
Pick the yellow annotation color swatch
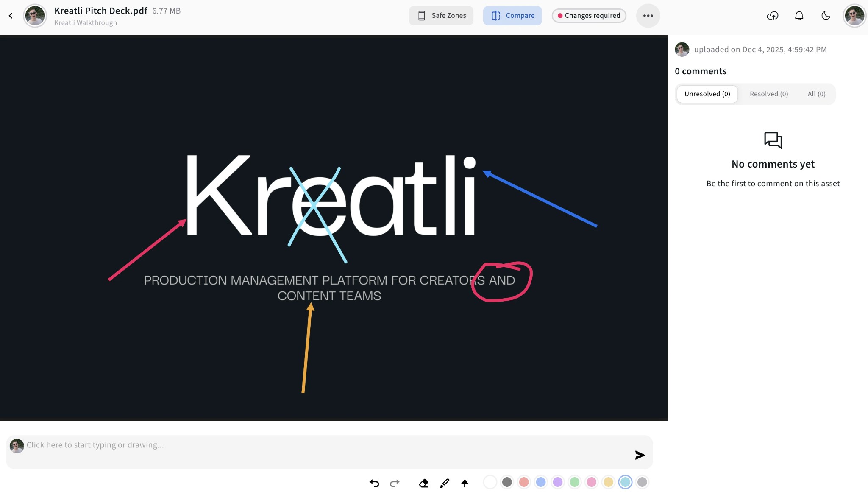(609, 482)
